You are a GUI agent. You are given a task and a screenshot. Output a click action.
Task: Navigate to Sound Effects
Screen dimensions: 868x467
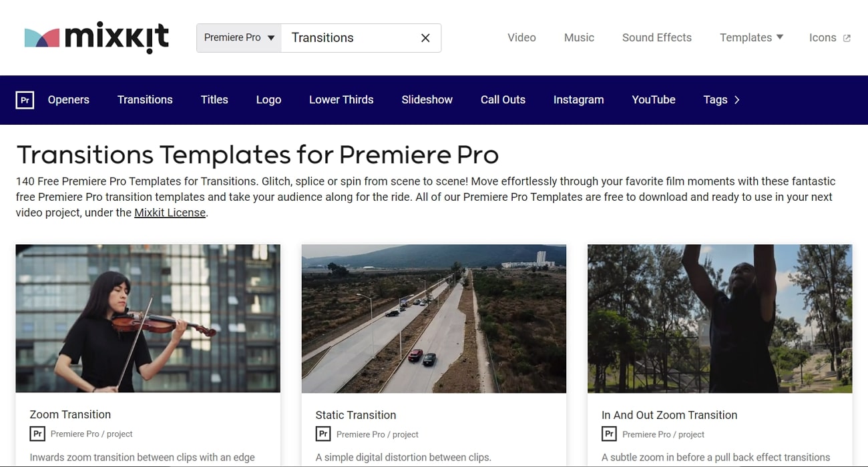tap(656, 38)
